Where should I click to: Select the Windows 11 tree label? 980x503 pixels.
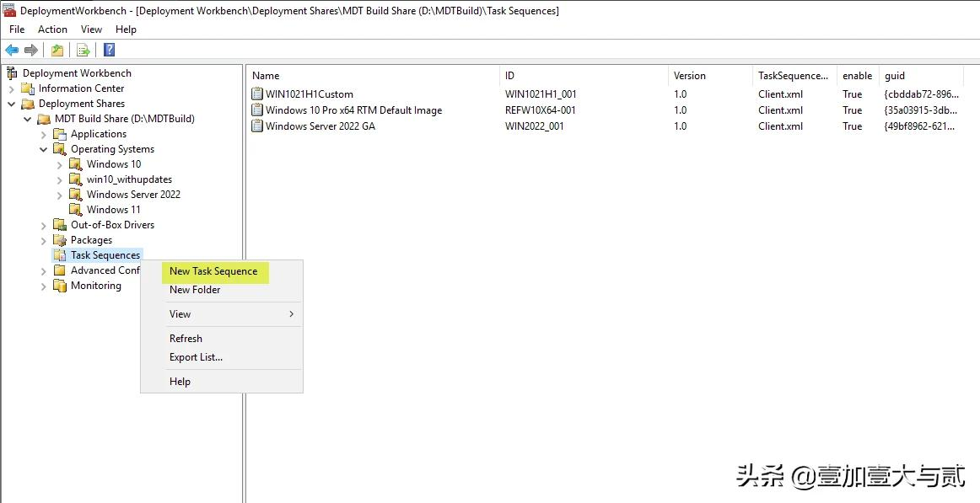pos(114,210)
